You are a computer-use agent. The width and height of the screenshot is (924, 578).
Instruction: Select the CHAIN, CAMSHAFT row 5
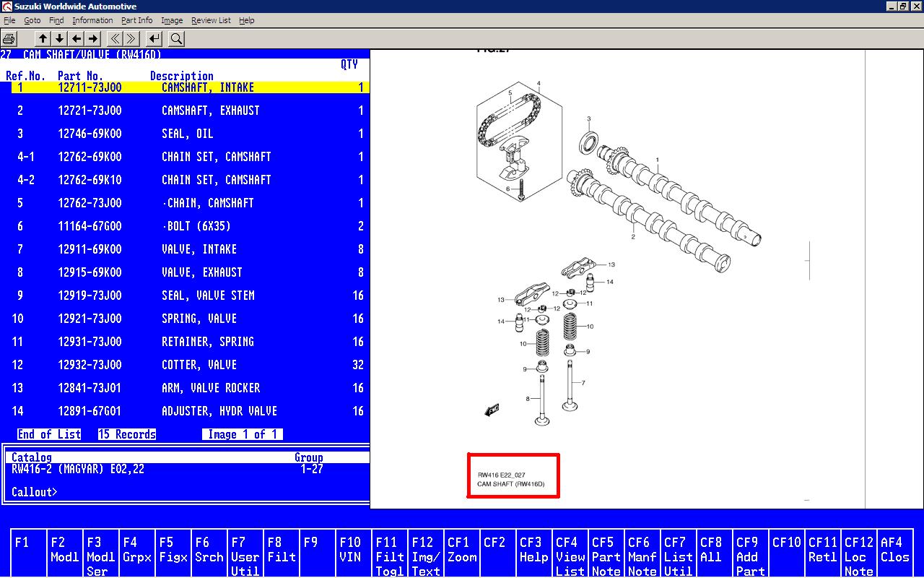click(190, 203)
